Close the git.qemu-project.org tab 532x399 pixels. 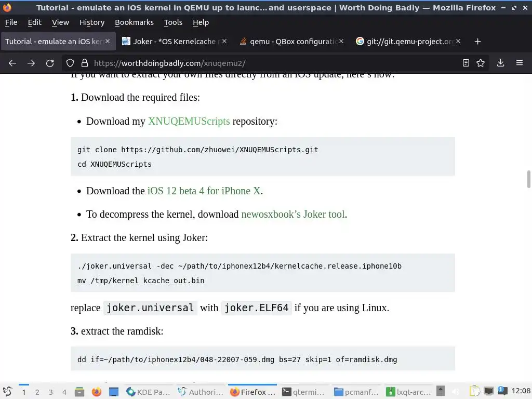tap(458, 41)
